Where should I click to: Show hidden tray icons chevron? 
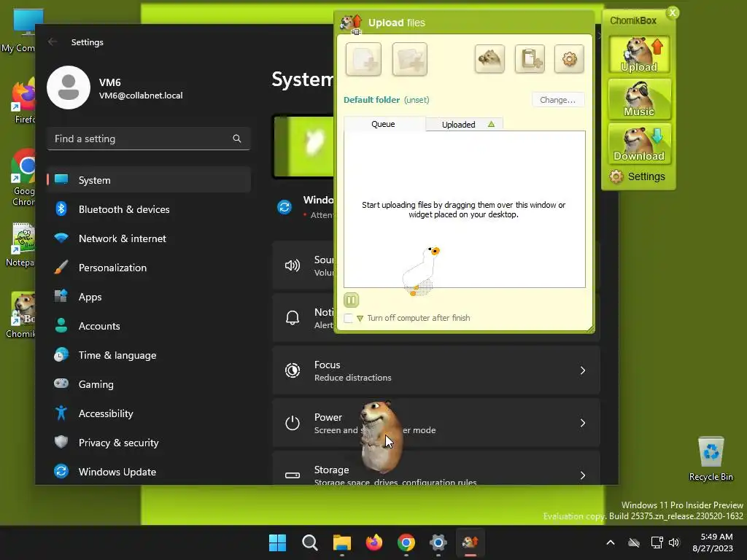[611, 542]
